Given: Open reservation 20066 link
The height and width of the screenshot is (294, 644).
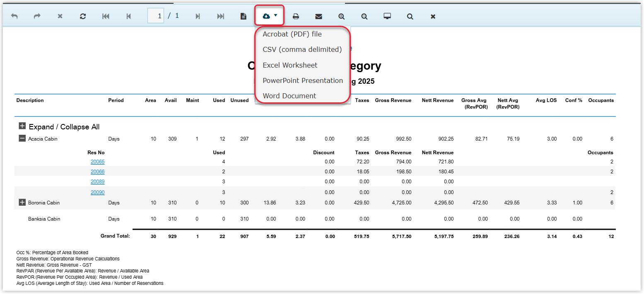Looking at the screenshot, I should coord(98,172).
